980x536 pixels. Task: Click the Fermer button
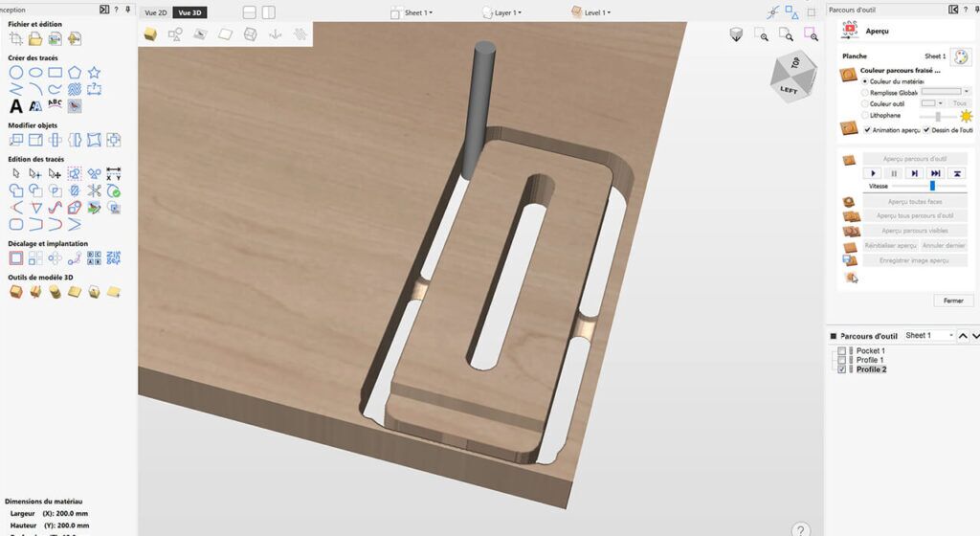pos(953,301)
